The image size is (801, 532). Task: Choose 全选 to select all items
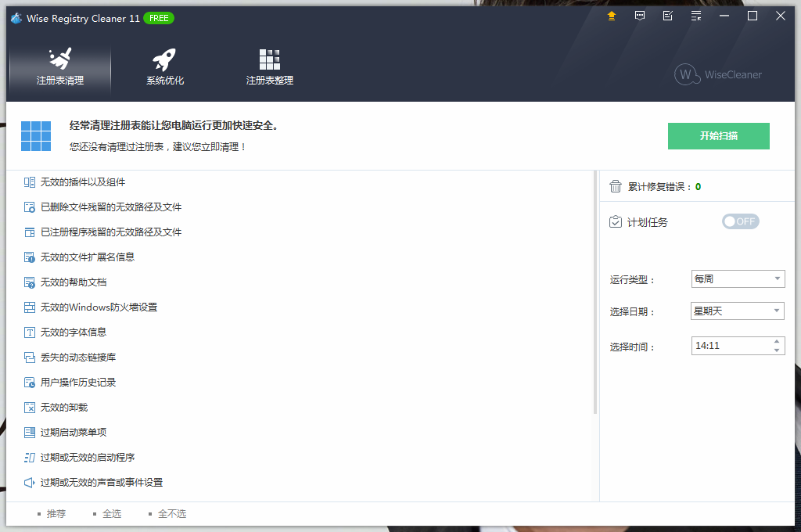(x=111, y=514)
